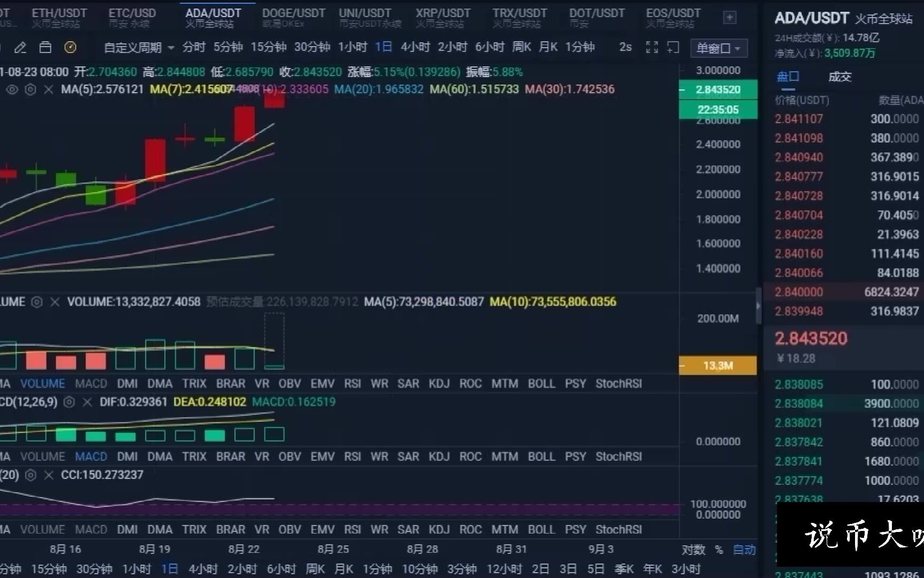The height and width of the screenshot is (578, 924).
Task: Open MA indicator settings gear
Action: pyautogui.click(x=30, y=89)
